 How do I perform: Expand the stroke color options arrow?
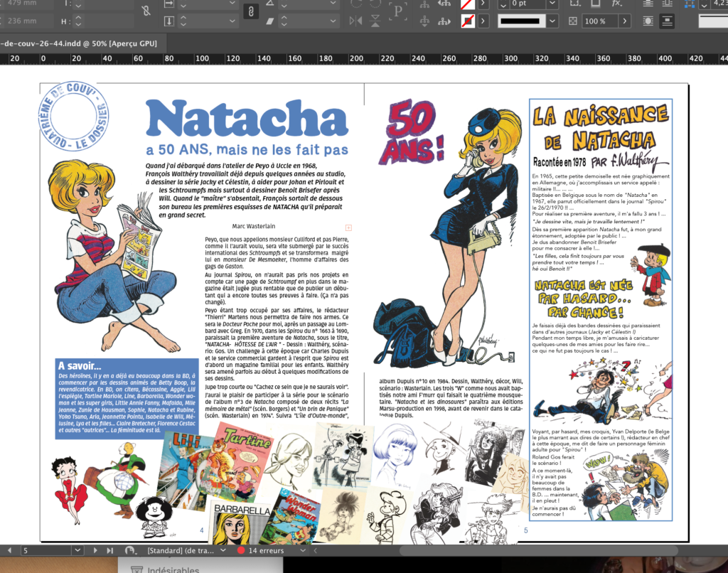pyautogui.click(x=483, y=21)
